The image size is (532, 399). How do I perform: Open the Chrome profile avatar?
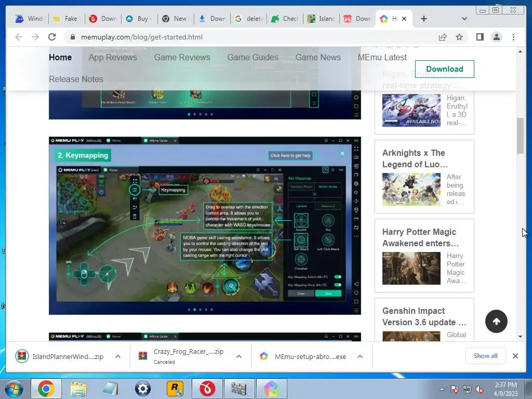pos(497,37)
